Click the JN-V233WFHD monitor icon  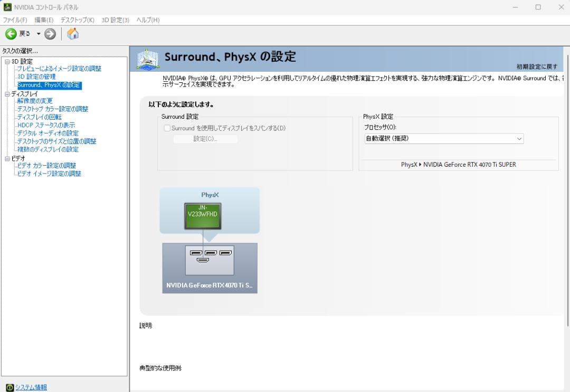[203, 215]
